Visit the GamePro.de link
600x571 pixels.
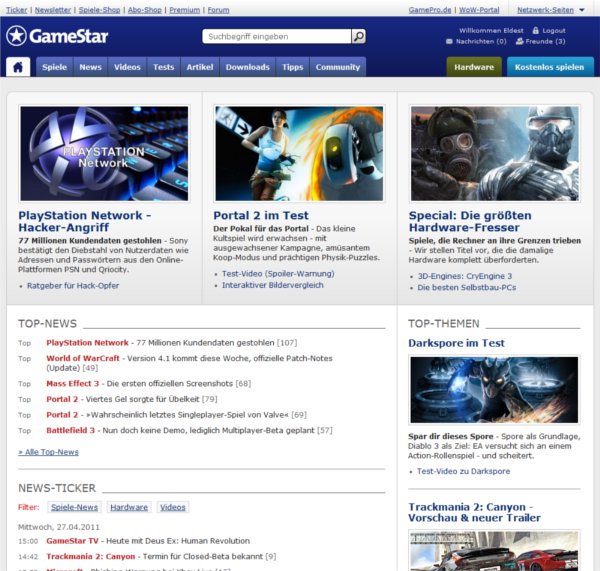coord(430,10)
